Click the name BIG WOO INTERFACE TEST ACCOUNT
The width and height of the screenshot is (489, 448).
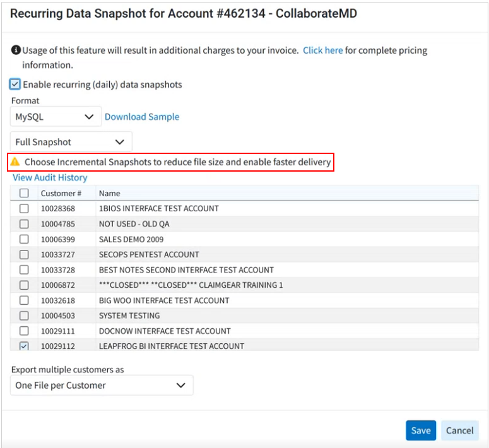tap(164, 300)
